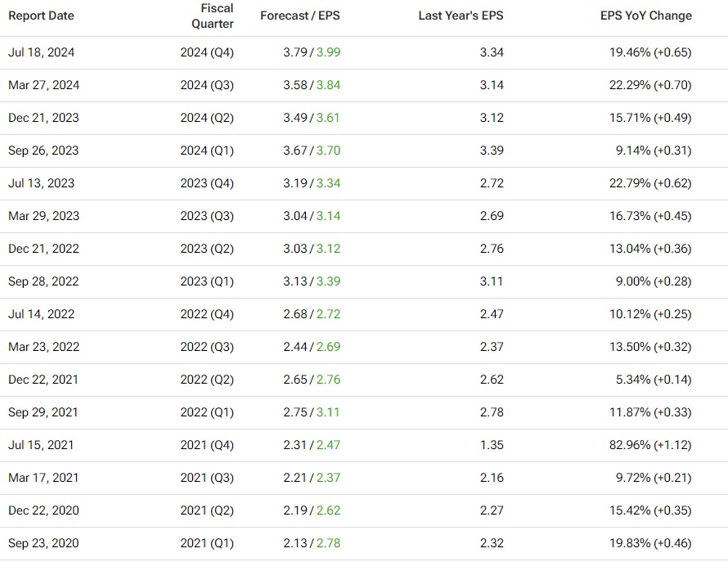Select the Jul 14, 2022 report date
This screenshot has width=728, height=562.
coord(42,314)
